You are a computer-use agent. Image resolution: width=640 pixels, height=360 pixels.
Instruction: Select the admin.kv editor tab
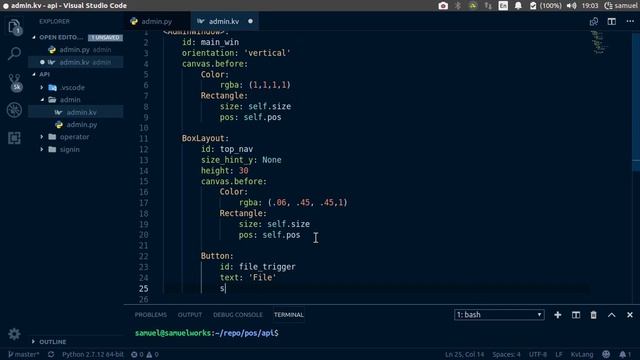pos(224,21)
